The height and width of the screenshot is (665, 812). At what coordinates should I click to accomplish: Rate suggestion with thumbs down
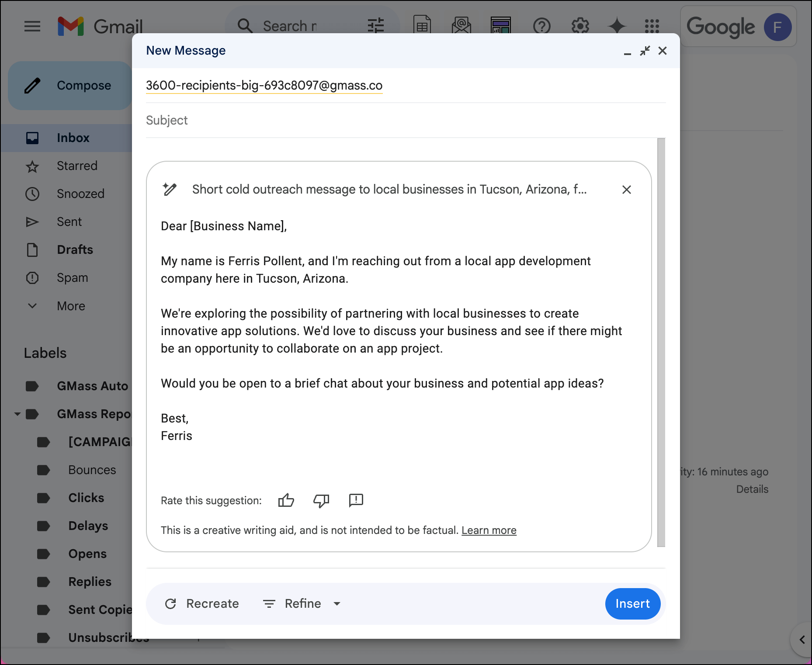tap(321, 500)
